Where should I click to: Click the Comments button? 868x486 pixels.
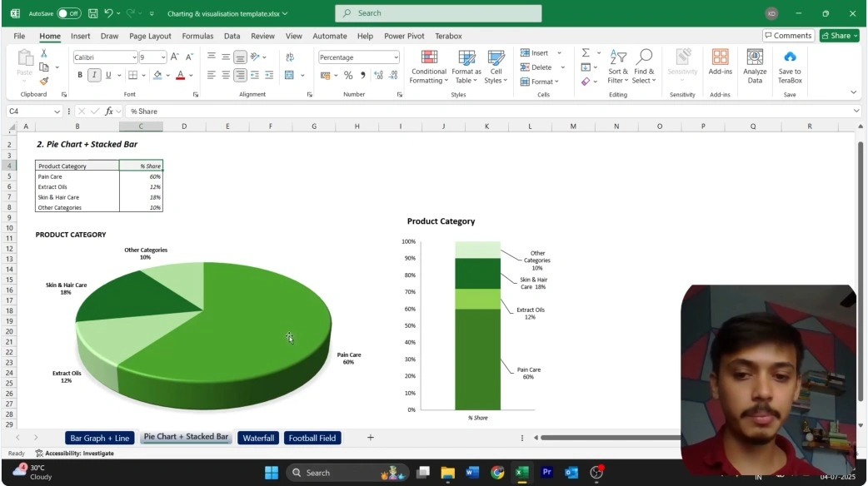788,36
